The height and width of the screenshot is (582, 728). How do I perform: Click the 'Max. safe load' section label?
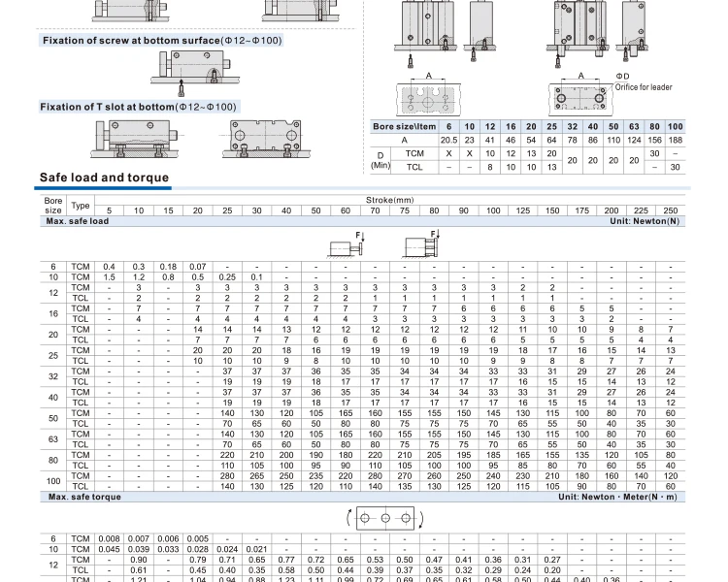pos(78,221)
